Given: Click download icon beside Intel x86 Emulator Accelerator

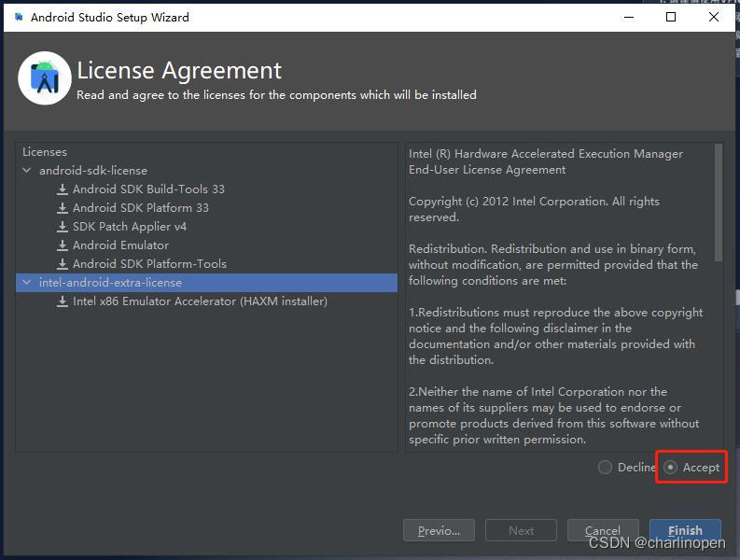Looking at the screenshot, I should point(63,301).
